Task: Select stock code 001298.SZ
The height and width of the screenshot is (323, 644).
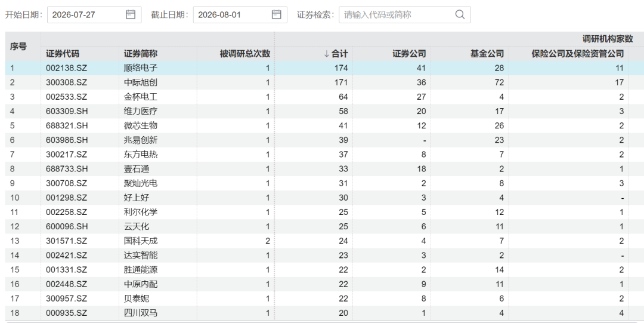Action: (x=67, y=198)
